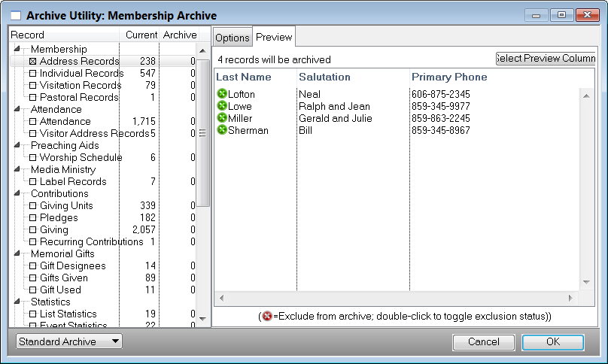Tick the Attendance record checkbox
This screenshot has height=364, width=608.
[32, 122]
